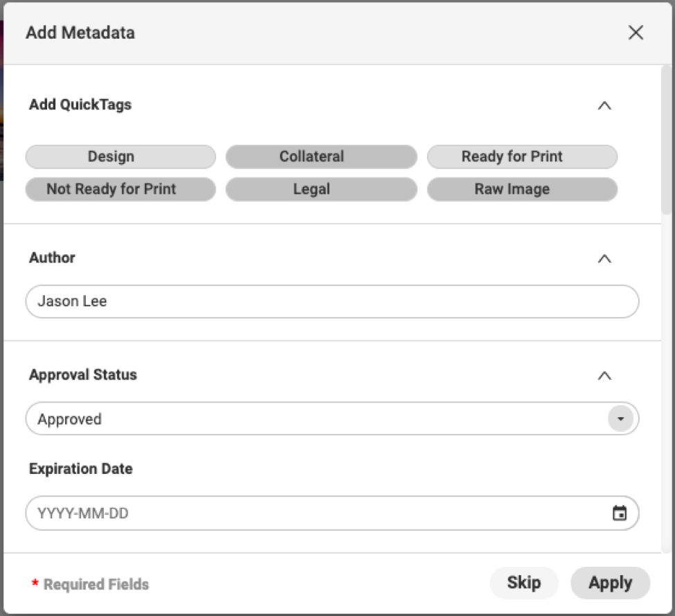Deselect the Collateral QuickTag
The height and width of the screenshot is (616, 675).
point(321,157)
